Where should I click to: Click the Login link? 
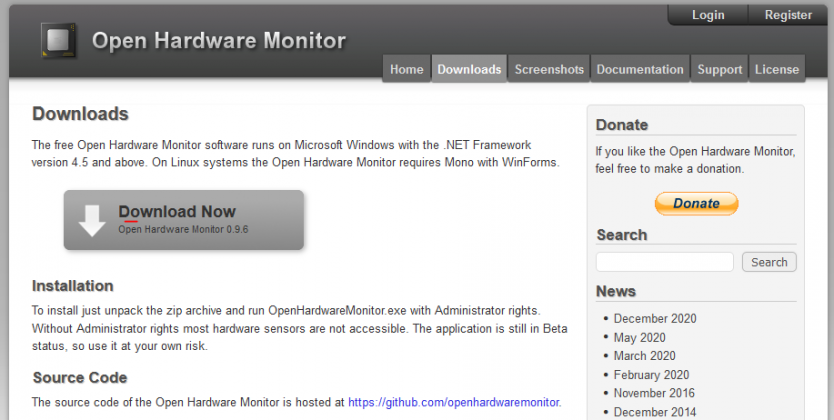tap(708, 15)
